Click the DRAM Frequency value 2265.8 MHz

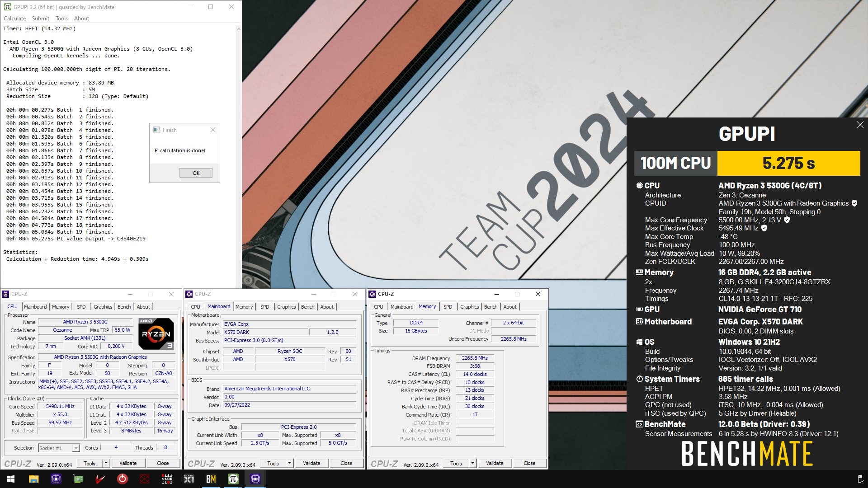click(x=475, y=358)
